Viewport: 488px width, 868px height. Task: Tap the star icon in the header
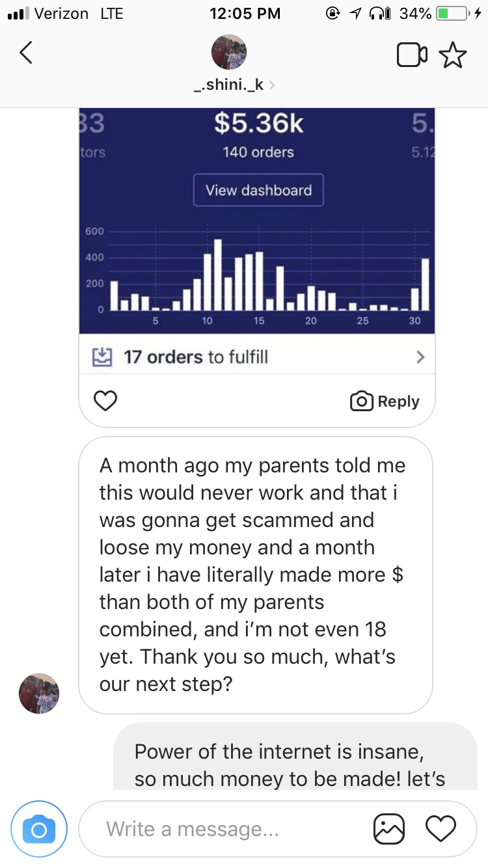[454, 55]
